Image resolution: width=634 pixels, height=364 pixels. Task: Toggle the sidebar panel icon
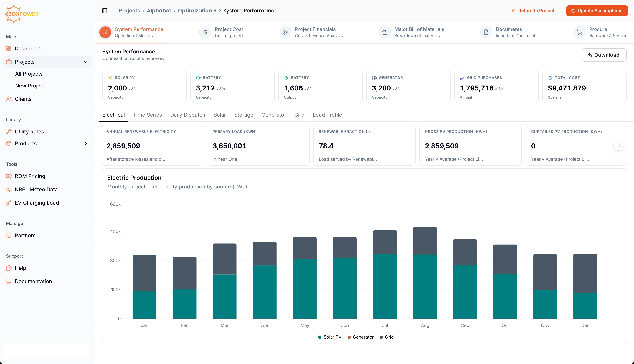(x=105, y=11)
